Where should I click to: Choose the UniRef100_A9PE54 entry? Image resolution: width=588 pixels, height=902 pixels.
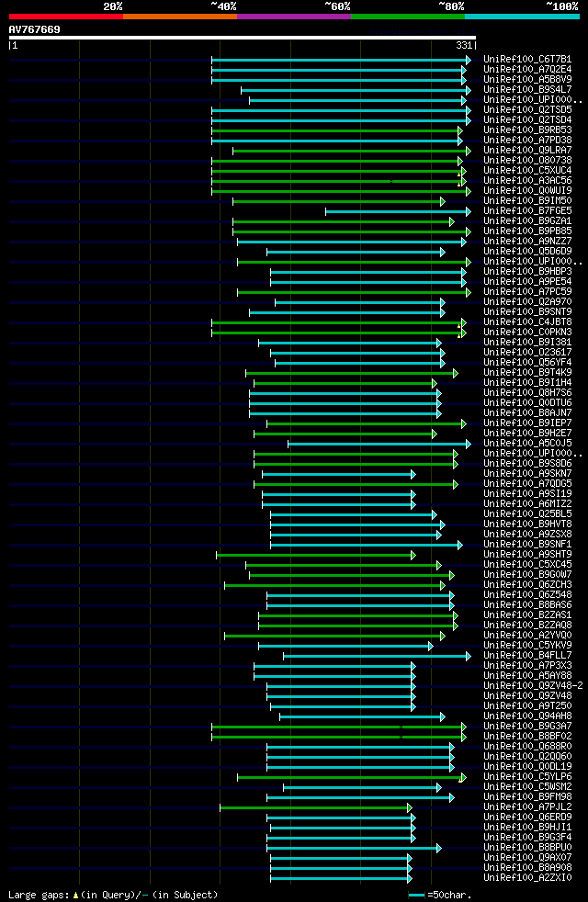(527, 282)
